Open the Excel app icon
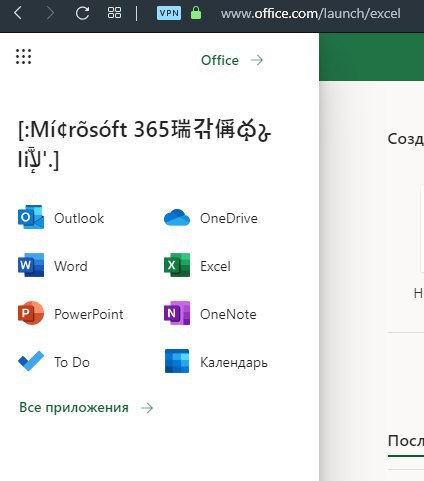The width and height of the screenshot is (424, 481). pos(177,265)
